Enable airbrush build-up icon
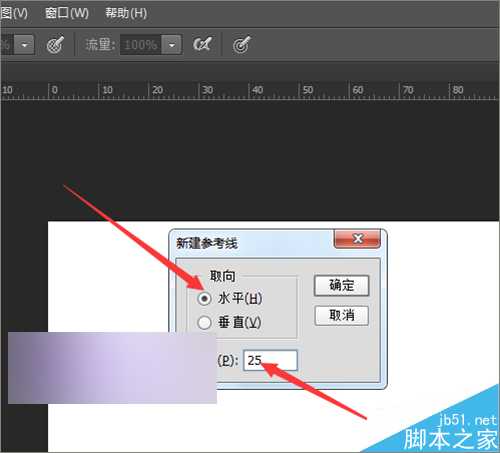 (x=202, y=44)
